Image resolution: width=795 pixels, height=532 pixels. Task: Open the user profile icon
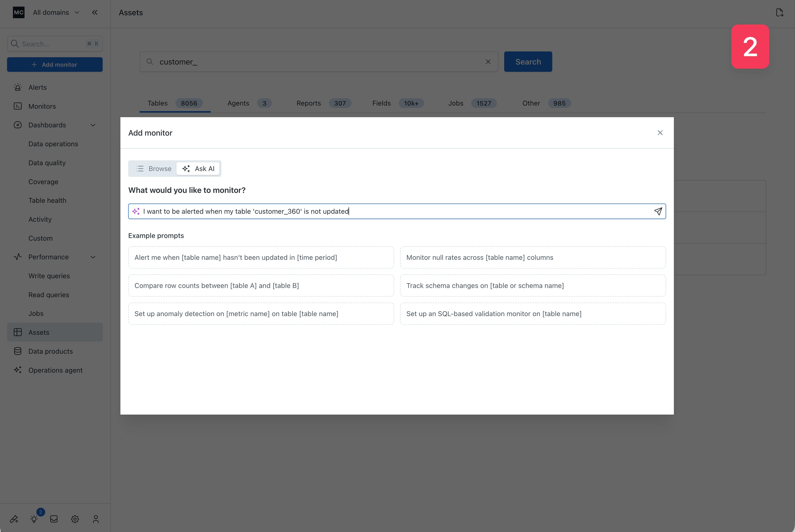tap(96, 519)
